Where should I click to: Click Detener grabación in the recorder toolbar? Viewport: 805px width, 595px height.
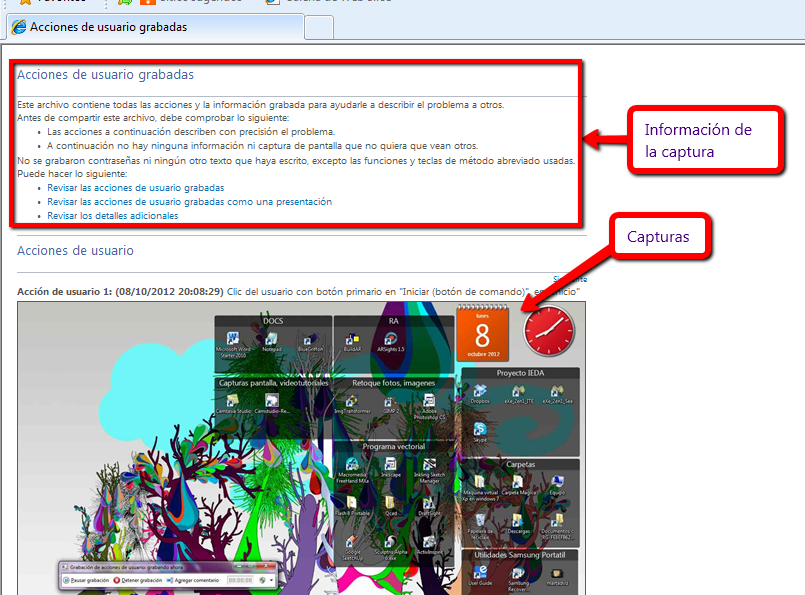pyautogui.click(x=138, y=580)
